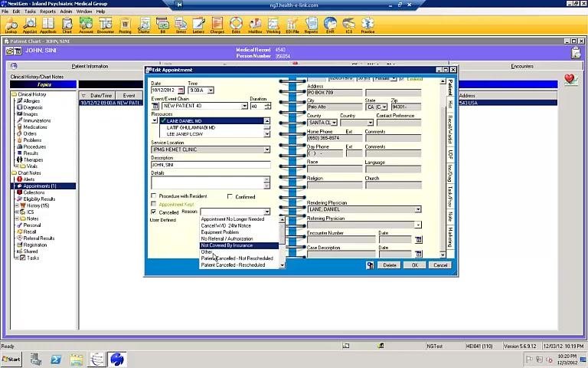Open the Chart toolbar icon
The height and width of the screenshot is (368, 588).
click(x=67, y=25)
